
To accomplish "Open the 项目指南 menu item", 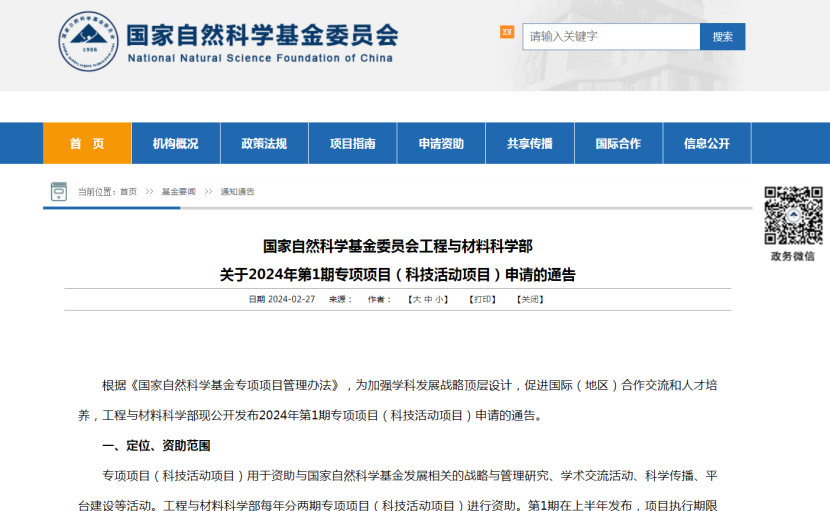I will point(352,144).
